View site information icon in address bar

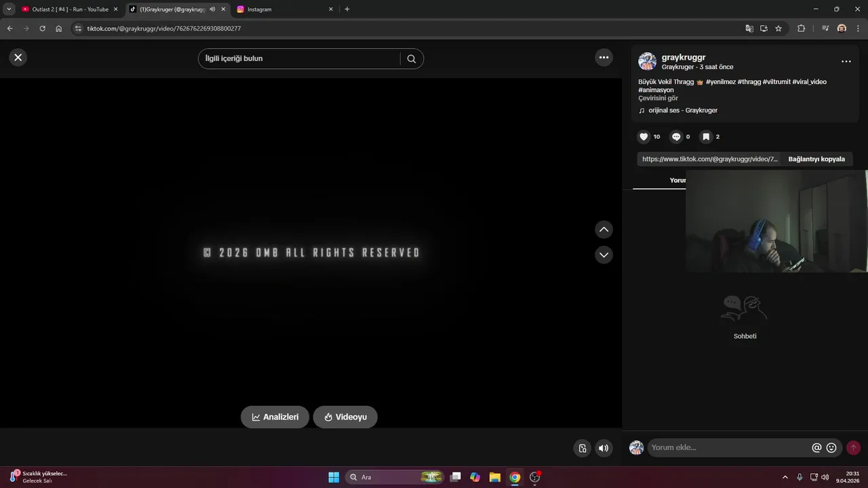78,28
